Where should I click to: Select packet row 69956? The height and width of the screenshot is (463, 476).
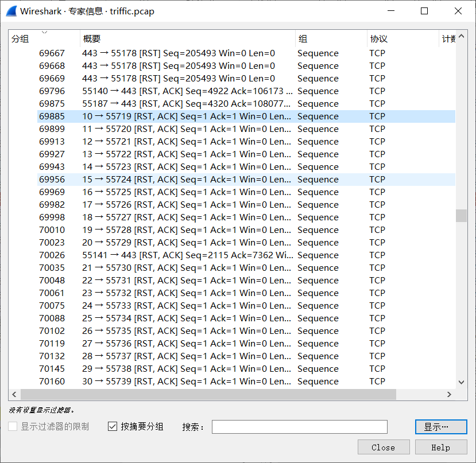click(246, 180)
